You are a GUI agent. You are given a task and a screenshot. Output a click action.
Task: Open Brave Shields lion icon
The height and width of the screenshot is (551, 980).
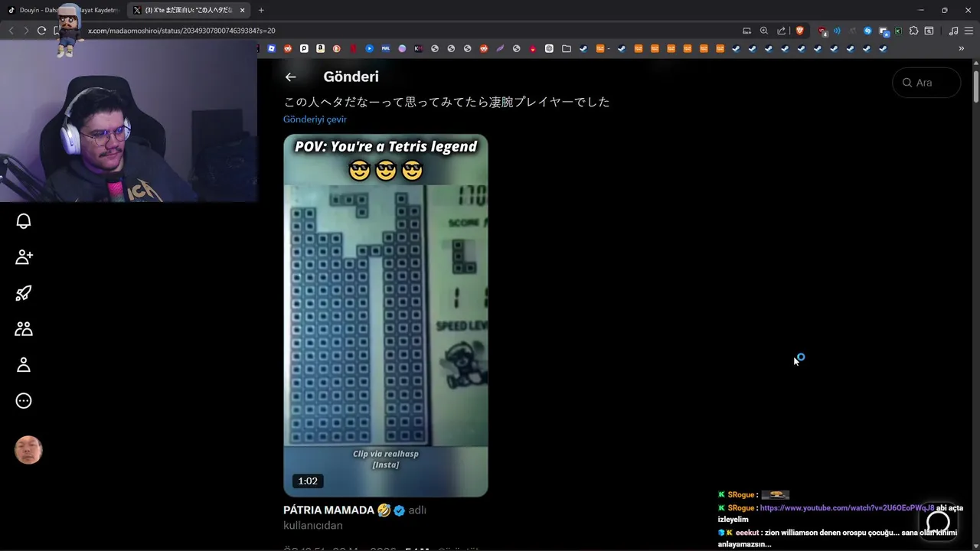tap(800, 31)
